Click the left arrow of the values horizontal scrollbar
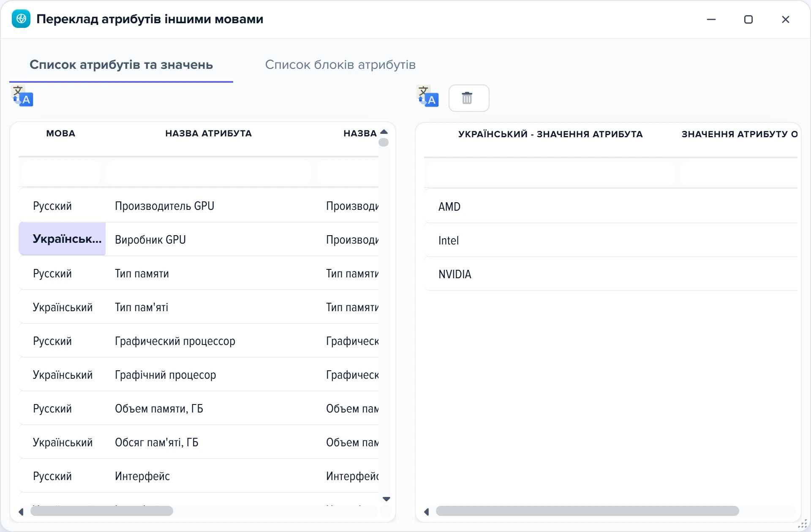 [426, 512]
